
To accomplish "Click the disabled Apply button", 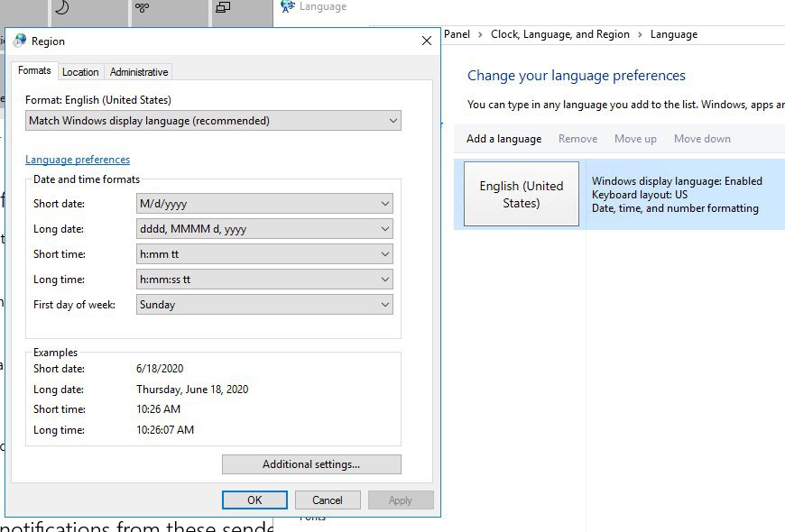I will 401,500.
